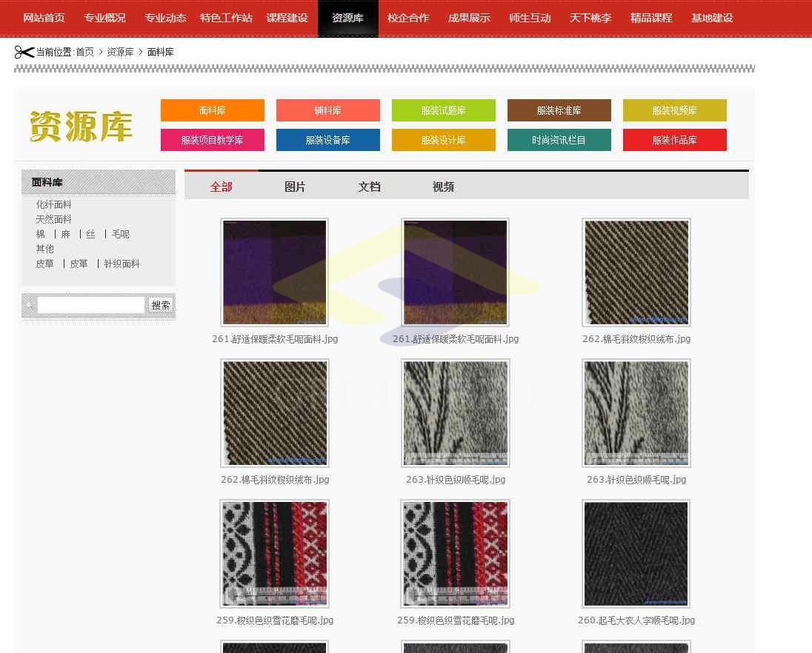Click the scissors icon beside the breadcrumb
Image resolution: width=812 pixels, height=653 pixels.
pos(24,52)
